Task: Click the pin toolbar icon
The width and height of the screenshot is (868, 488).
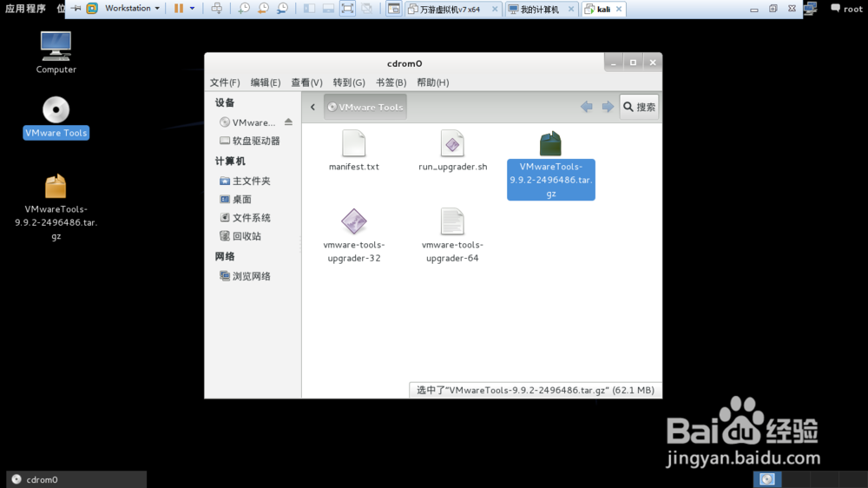Action: coord(76,9)
